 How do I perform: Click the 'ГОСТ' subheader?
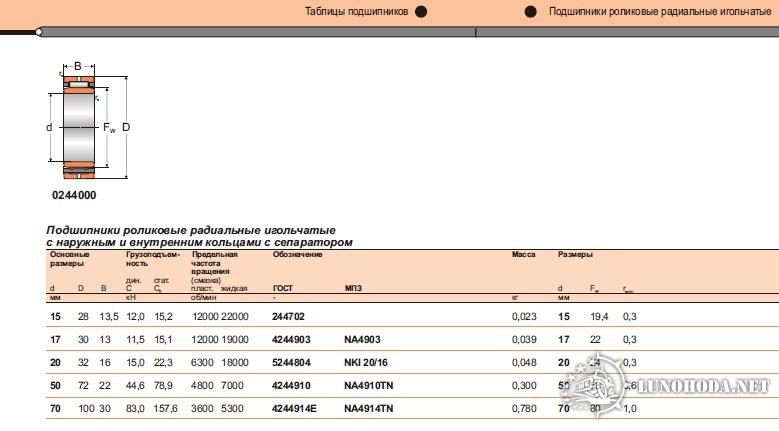coord(283,288)
